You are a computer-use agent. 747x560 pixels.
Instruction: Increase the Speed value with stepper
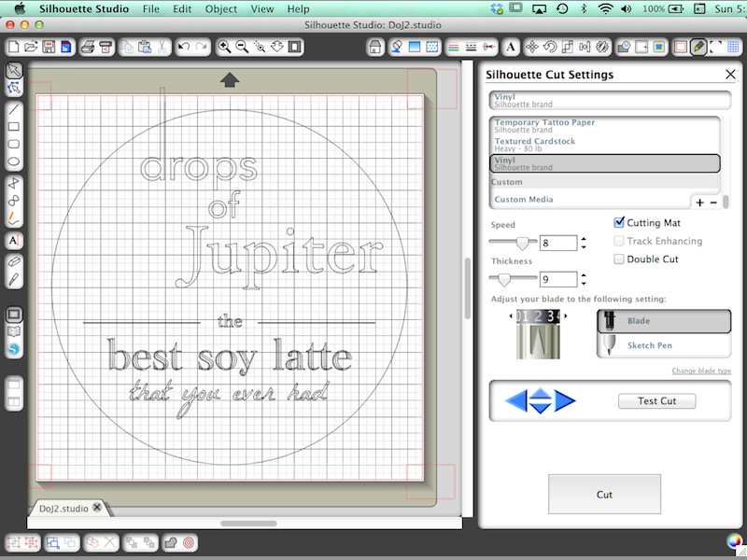point(584,239)
